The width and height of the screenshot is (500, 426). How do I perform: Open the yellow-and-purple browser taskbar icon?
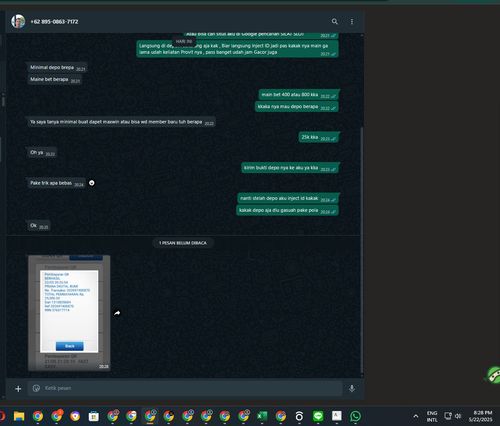[x=75, y=416]
